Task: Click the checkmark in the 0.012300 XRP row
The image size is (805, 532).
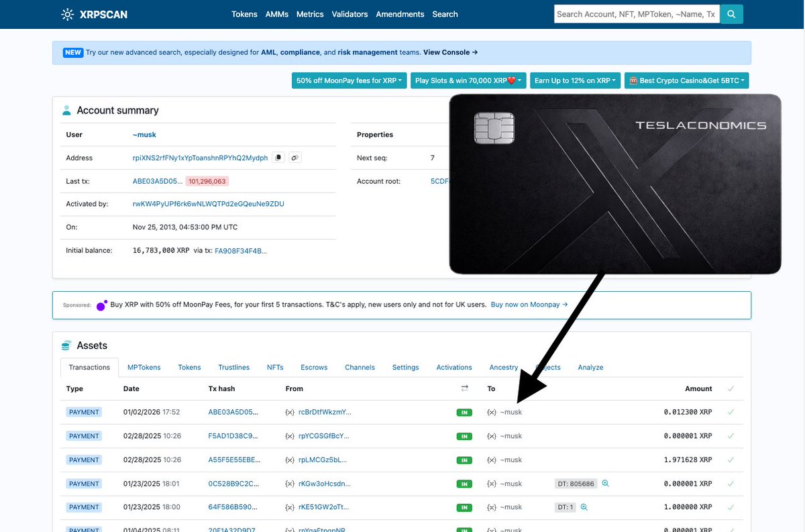Action: [731, 412]
